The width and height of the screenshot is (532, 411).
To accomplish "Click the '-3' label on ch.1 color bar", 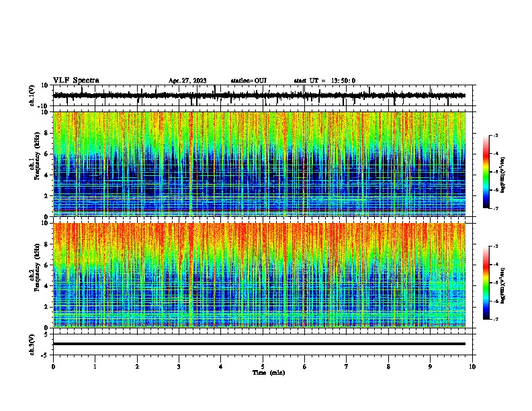I will coord(496,135).
